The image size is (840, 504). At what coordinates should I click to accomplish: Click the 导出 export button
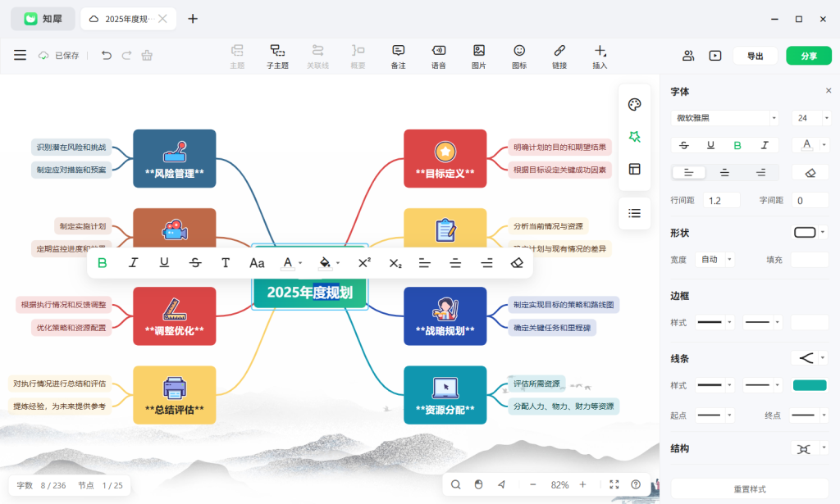point(756,56)
